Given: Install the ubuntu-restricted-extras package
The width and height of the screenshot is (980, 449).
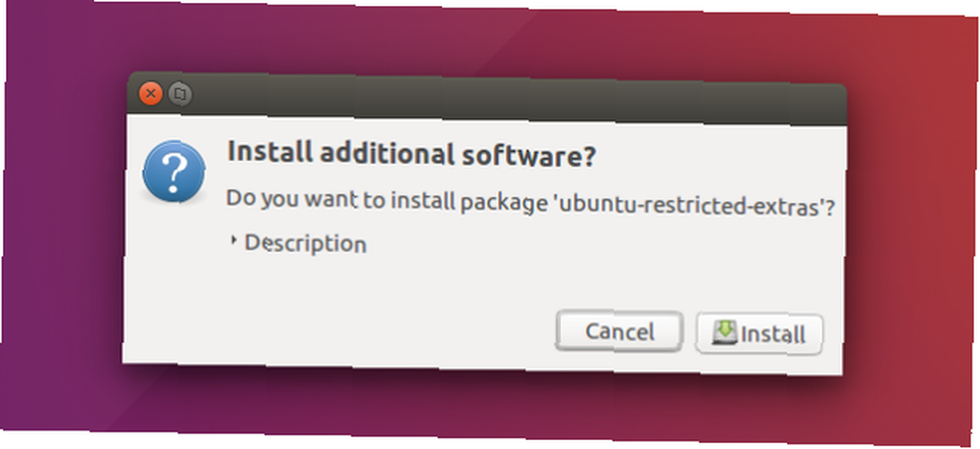Looking at the screenshot, I should (x=759, y=334).
